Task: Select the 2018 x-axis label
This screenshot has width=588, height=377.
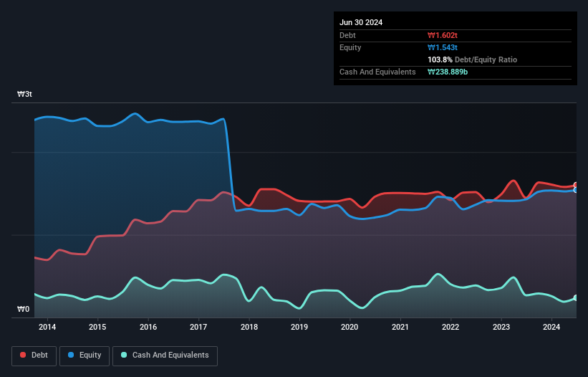Action: tap(249, 327)
